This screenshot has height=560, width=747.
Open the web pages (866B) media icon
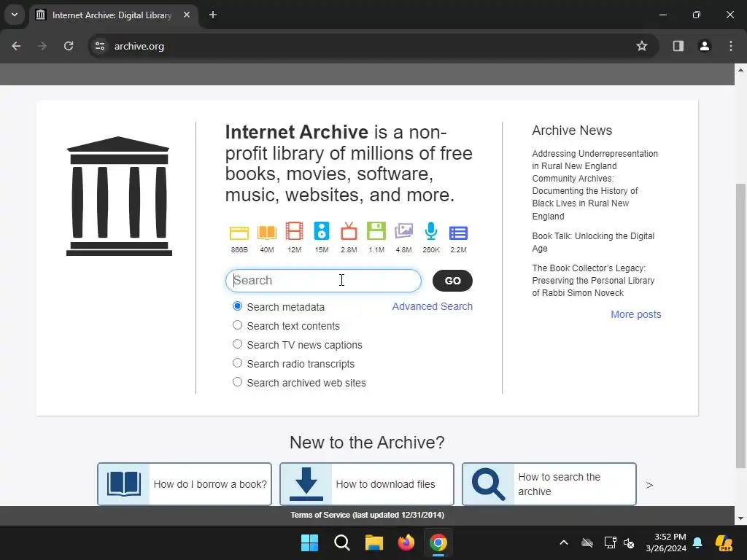[x=239, y=233]
